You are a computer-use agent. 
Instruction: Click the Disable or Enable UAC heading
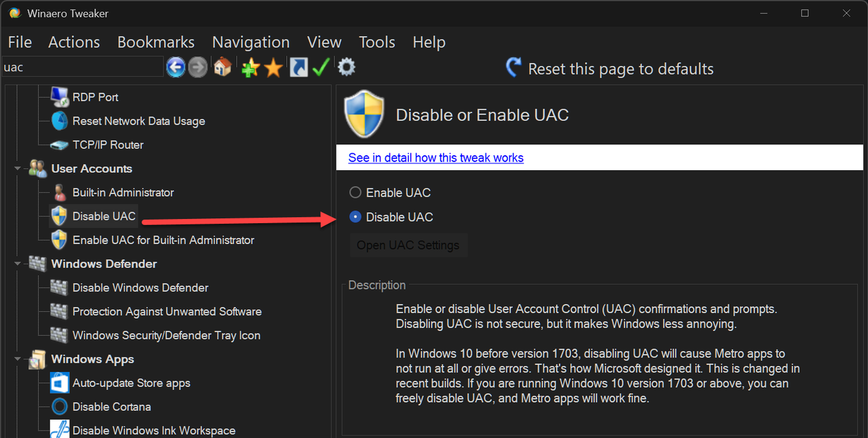tap(482, 115)
